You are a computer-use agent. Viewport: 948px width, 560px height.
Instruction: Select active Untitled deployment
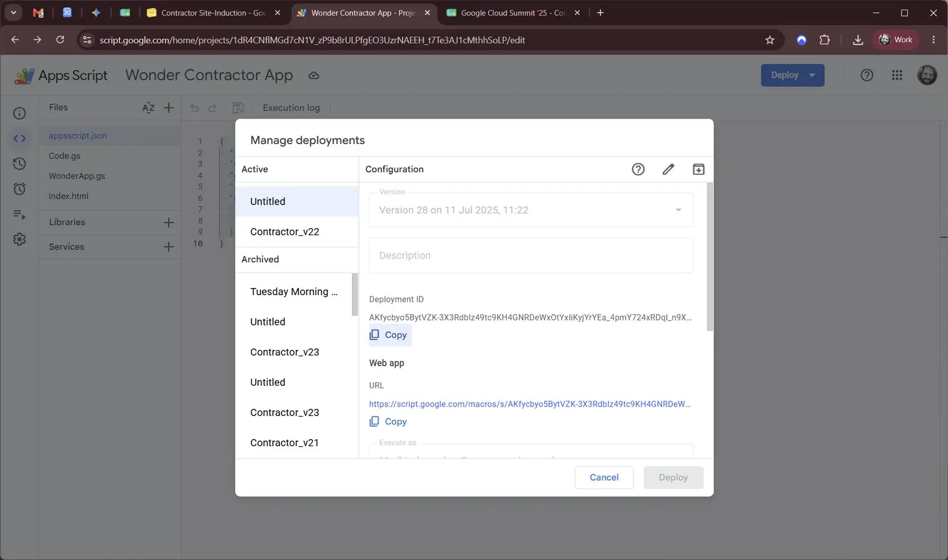click(297, 201)
